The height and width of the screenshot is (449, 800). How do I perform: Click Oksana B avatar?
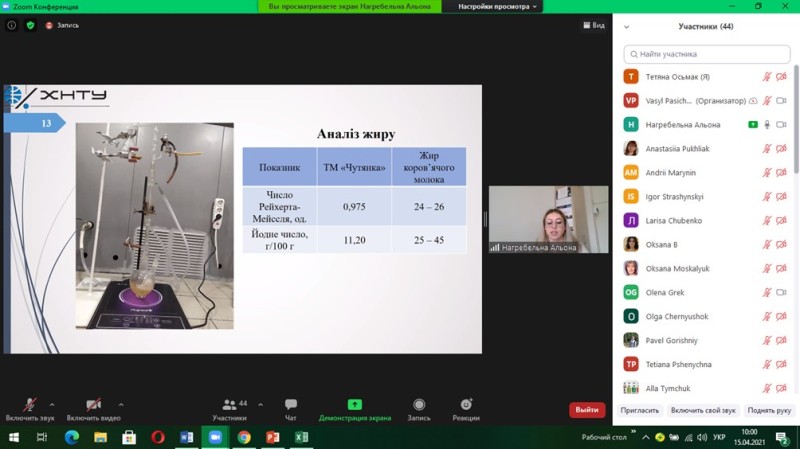tap(631, 244)
